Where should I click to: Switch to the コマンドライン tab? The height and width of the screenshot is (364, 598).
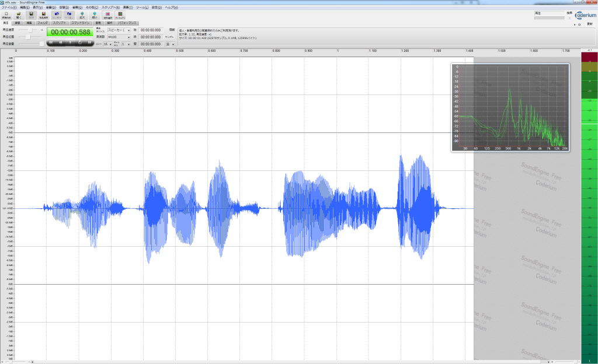tap(81, 23)
